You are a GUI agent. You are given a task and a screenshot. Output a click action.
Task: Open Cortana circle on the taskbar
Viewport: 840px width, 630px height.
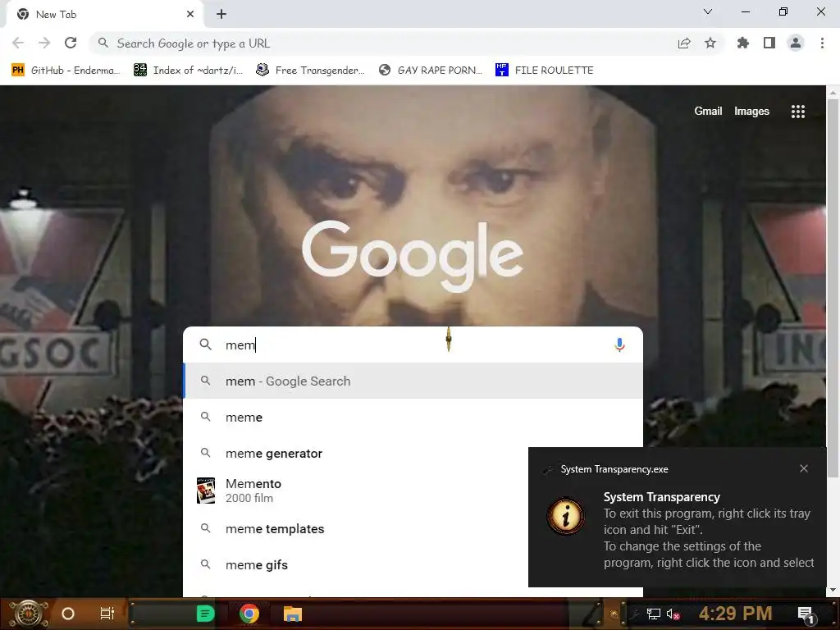tap(68, 614)
